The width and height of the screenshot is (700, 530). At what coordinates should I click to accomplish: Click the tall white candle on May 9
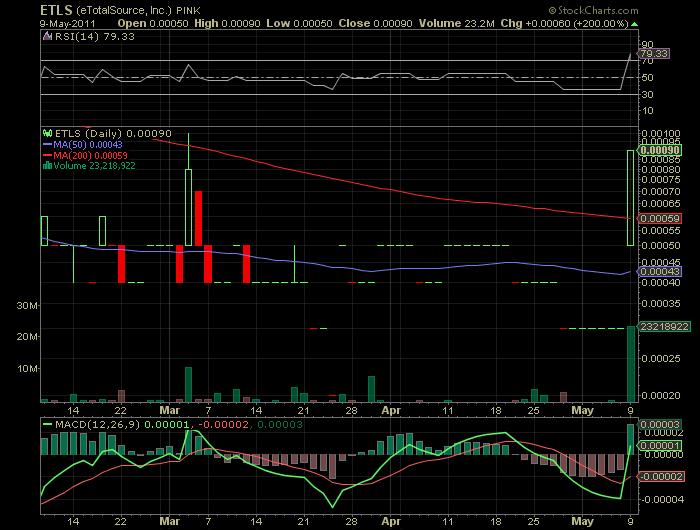coord(630,197)
